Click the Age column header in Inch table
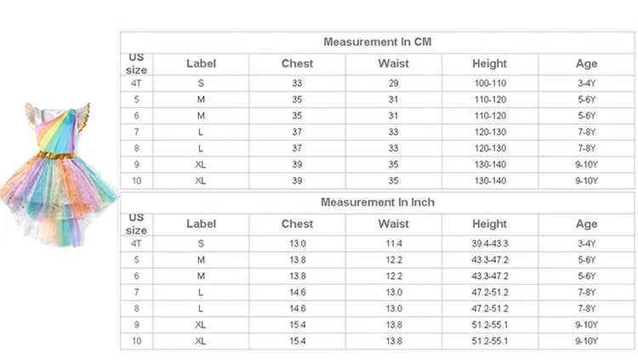 (x=586, y=224)
